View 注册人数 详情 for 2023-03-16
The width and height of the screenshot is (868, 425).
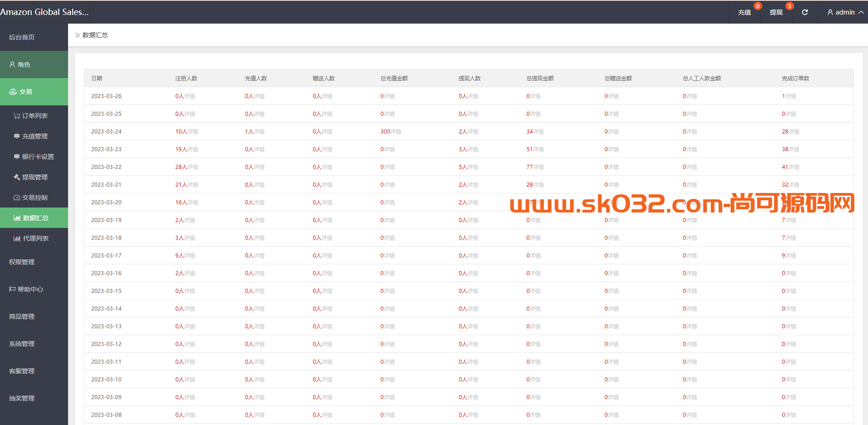pyautogui.click(x=190, y=273)
